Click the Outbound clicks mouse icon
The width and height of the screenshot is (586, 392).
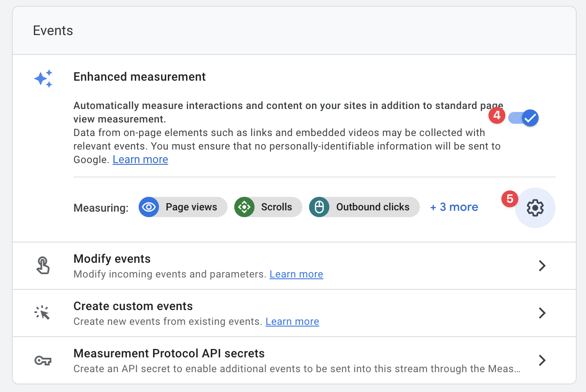click(319, 207)
